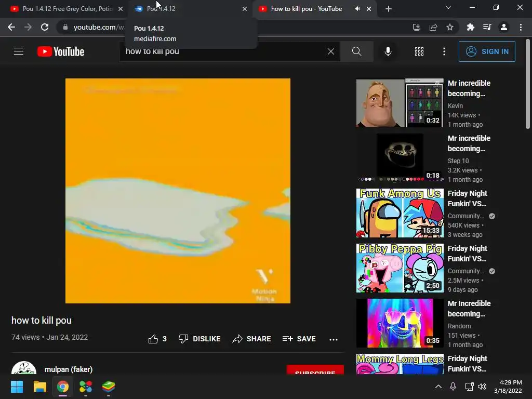Screen dimensions: 532x399
Task: Open Mr Incredible video by Random
Action: click(x=400, y=323)
